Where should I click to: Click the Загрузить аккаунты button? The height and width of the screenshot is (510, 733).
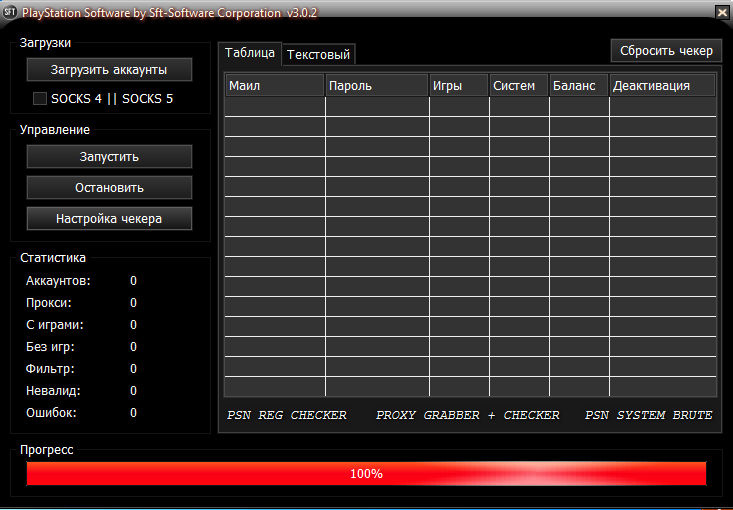pyautogui.click(x=109, y=70)
